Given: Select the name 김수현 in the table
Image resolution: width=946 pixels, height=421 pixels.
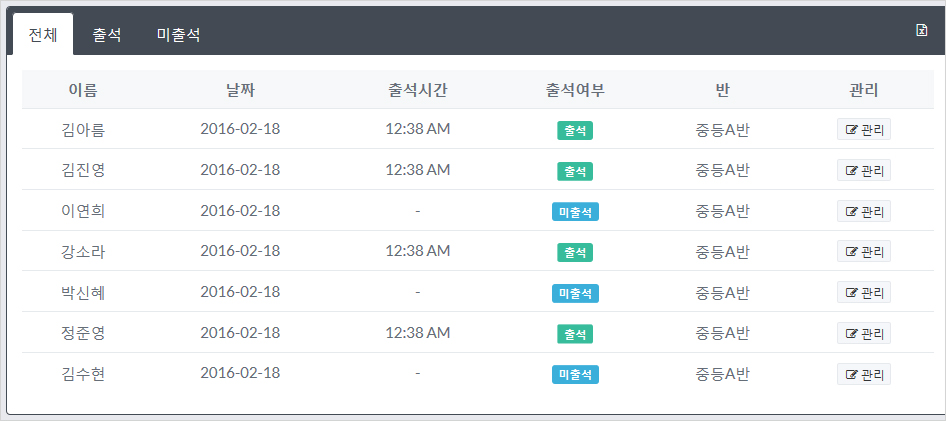Looking at the screenshot, I should coord(83,374).
